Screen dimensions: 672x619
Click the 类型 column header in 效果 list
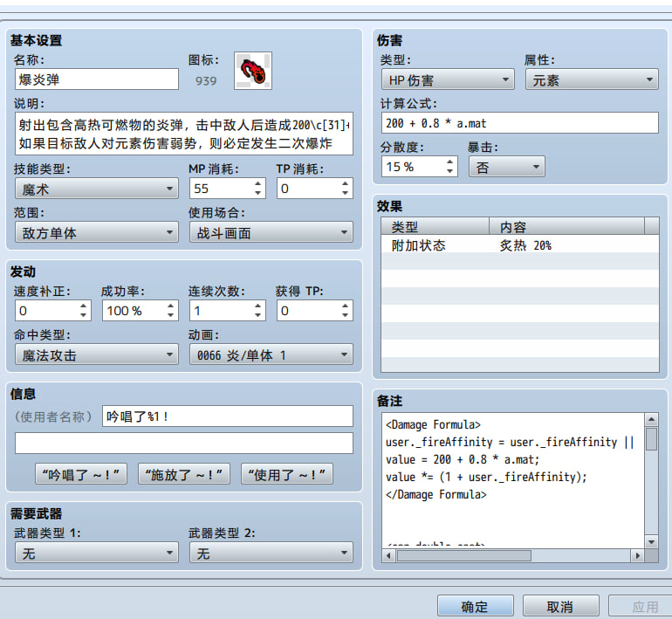pos(435,226)
